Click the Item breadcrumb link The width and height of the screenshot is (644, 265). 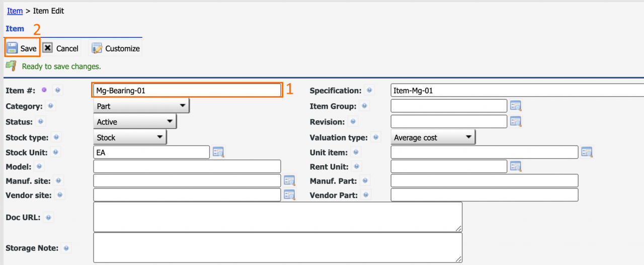[15, 11]
